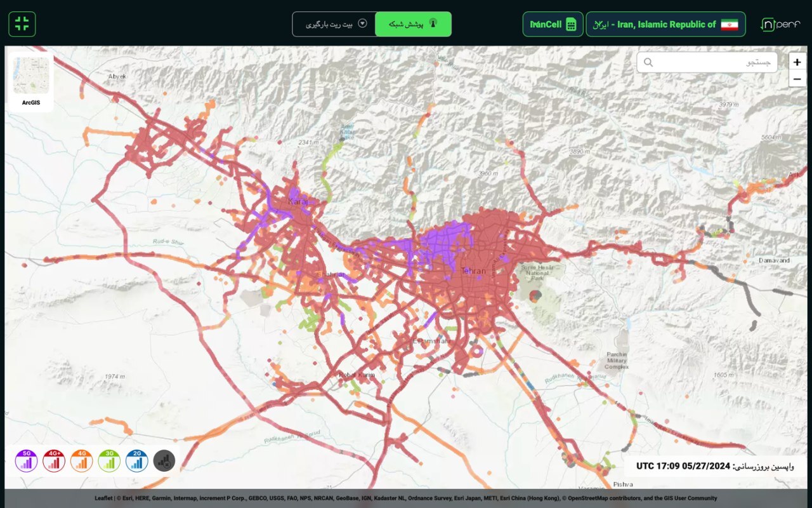The image size is (812, 508).
Task: Click the nPerf logo
Action: (780, 24)
